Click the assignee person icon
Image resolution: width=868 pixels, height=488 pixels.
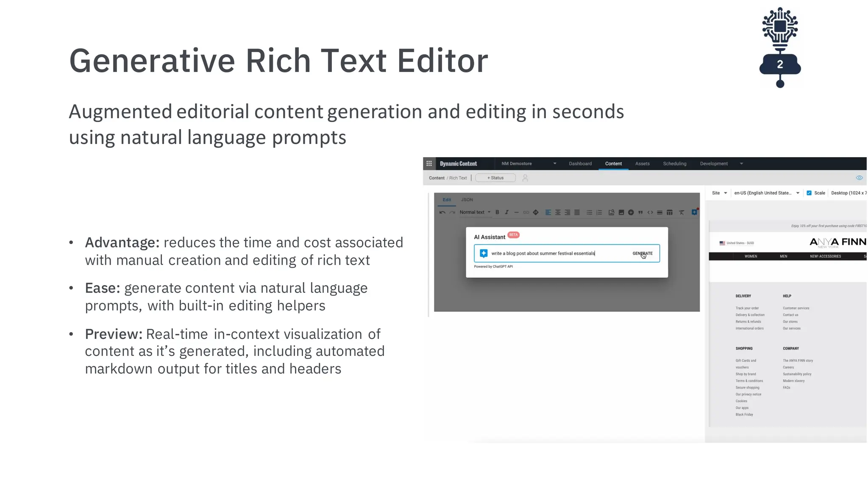click(x=525, y=178)
